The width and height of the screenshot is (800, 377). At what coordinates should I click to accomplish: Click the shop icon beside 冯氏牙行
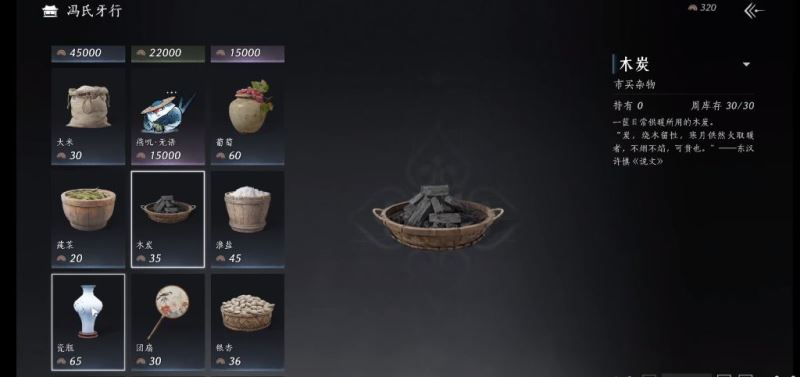click(x=50, y=11)
